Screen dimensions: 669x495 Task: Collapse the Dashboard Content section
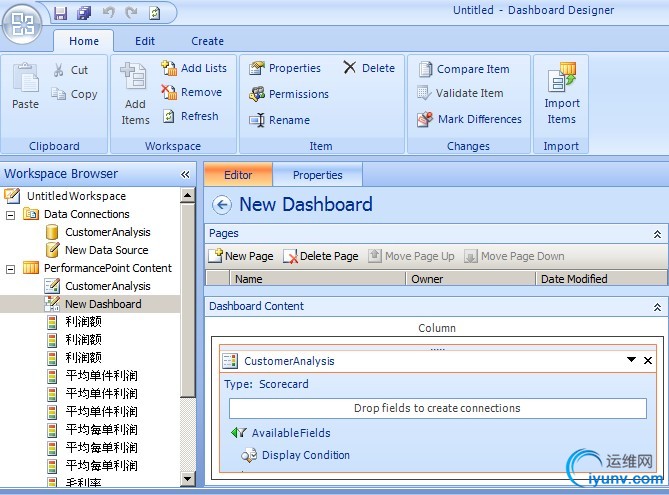click(x=657, y=307)
